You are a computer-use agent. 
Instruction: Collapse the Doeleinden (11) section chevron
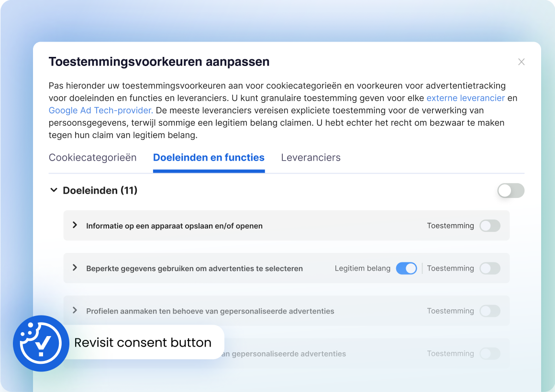pos(53,190)
